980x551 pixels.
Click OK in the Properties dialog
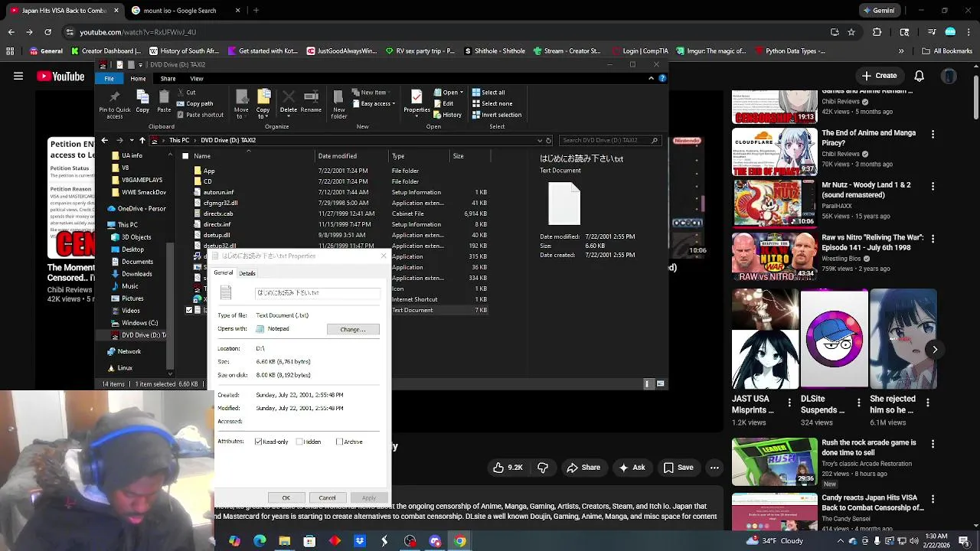pos(286,498)
